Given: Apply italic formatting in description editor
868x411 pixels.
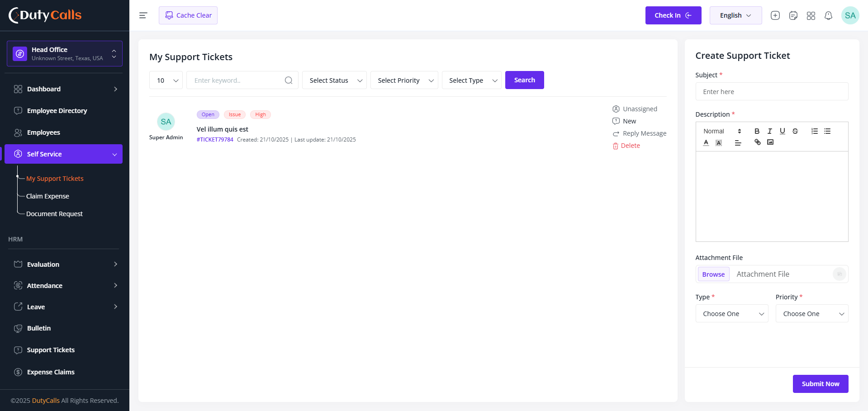Looking at the screenshot, I should point(769,131).
